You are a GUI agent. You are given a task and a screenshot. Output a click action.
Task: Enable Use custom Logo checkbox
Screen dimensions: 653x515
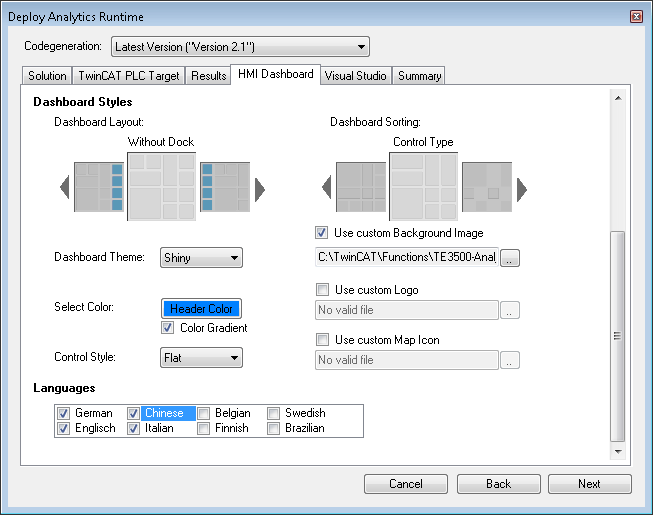[322, 290]
